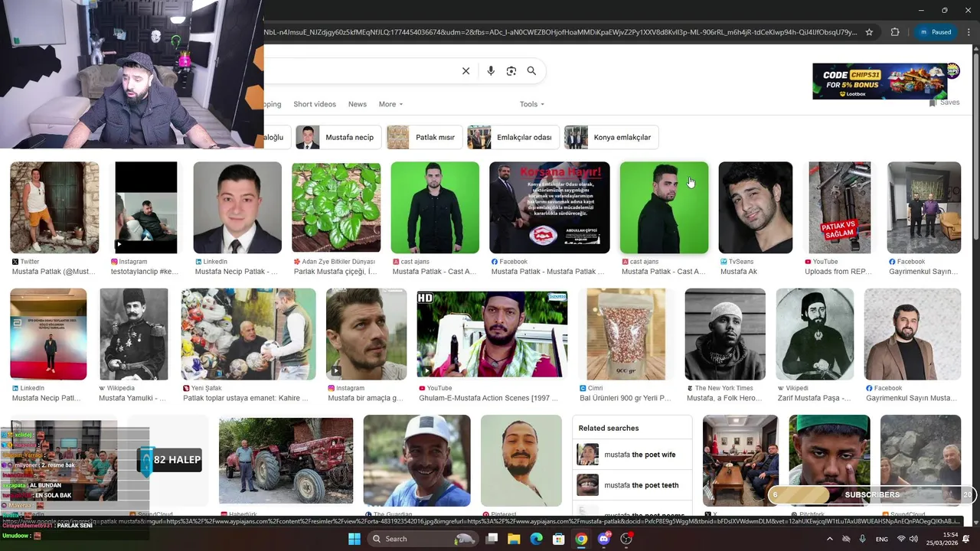This screenshot has width=980, height=551.
Task: Start voice search with the microphone icon
Action: click(x=491, y=71)
